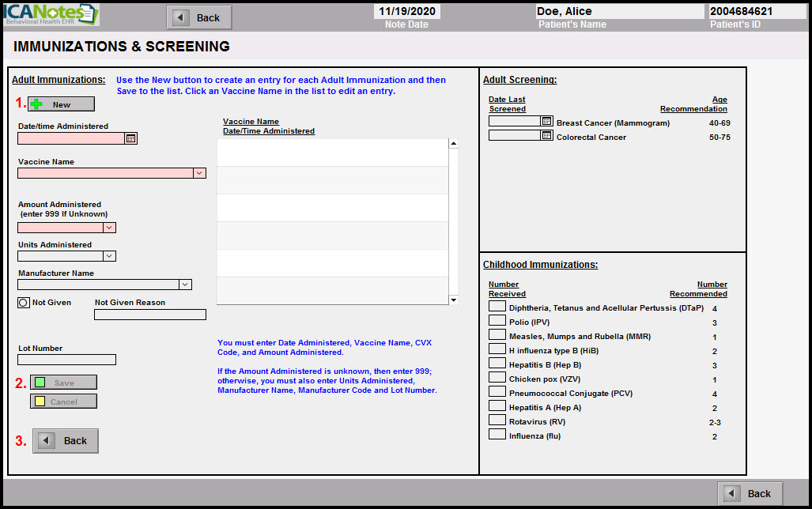Image resolution: width=812 pixels, height=509 pixels.
Task: Click the Back button in top header
Action: pyautogui.click(x=198, y=17)
